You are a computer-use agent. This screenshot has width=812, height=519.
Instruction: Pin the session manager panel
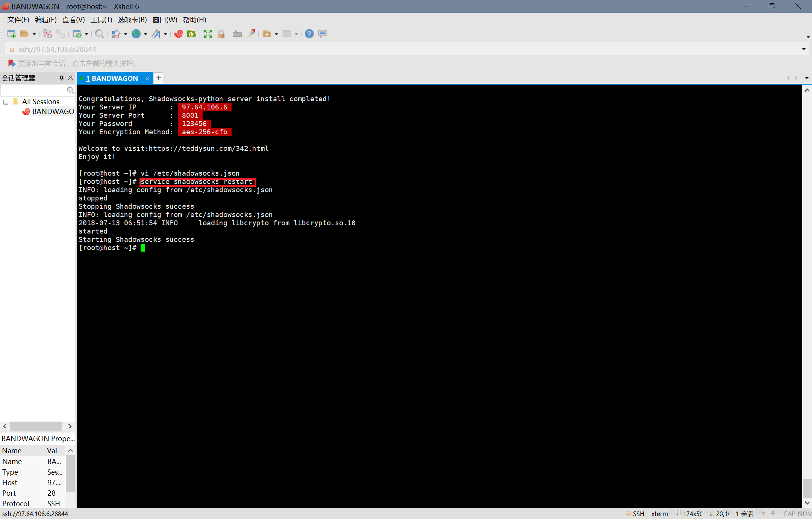pyautogui.click(x=62, y=78)
